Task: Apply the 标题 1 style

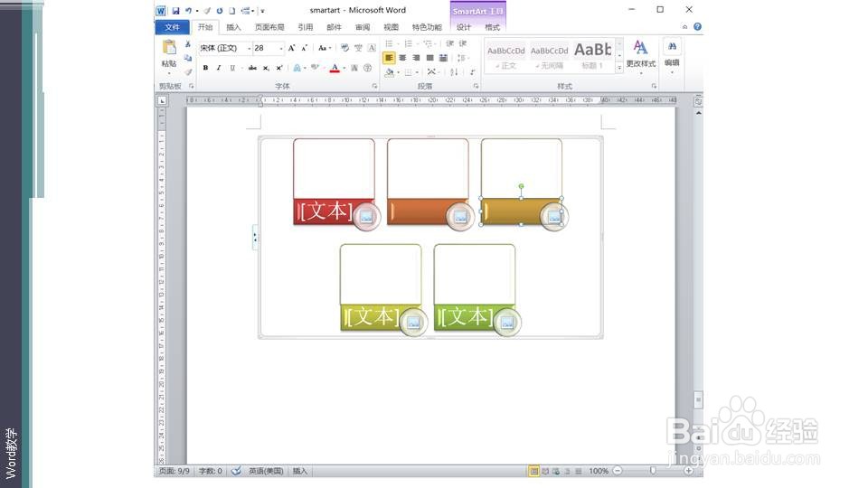Action: pos(592,57)
